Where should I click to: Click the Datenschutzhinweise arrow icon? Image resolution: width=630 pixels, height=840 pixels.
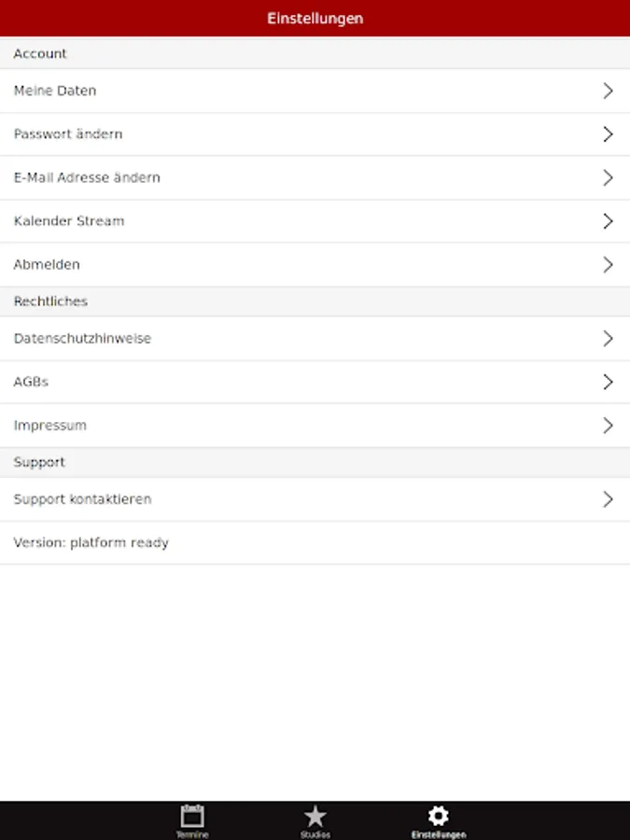coord(608,339)
